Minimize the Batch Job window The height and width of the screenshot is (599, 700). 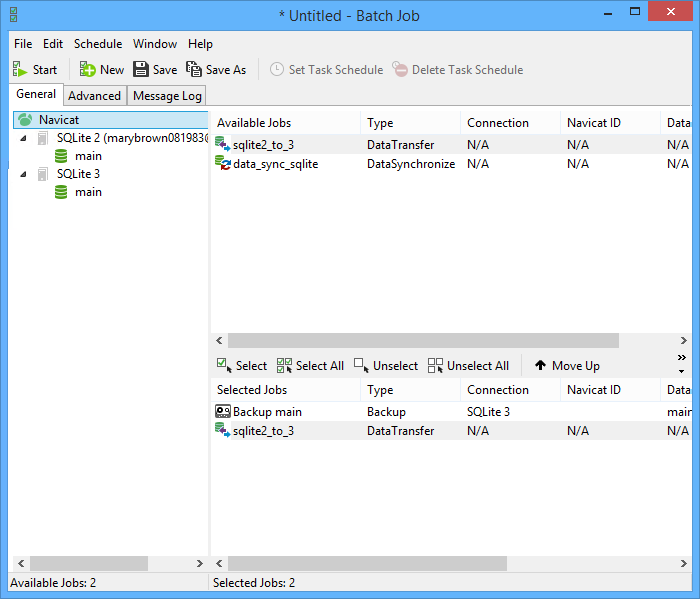pyautogui.click(x=608, y=12)
